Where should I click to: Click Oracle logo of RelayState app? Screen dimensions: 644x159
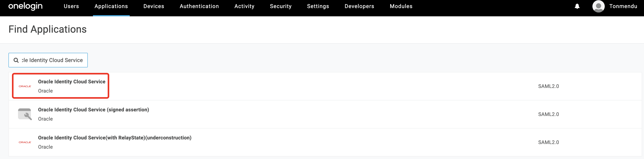[x=25, y=142]
